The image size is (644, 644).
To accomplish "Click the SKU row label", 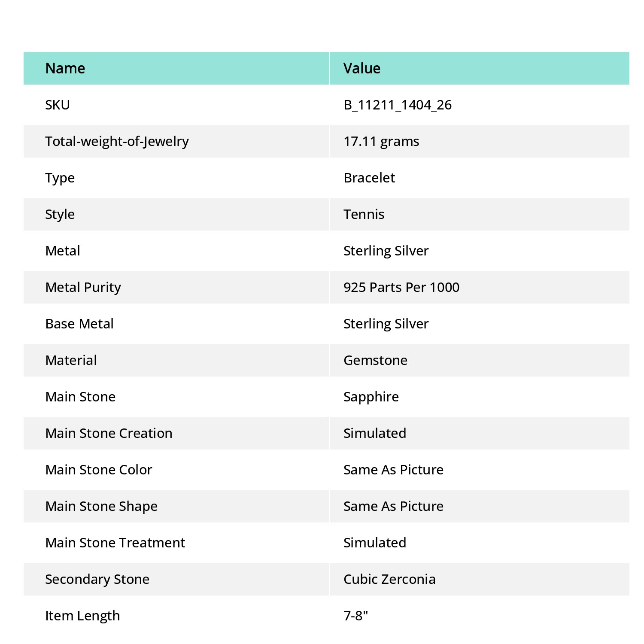I will [x=58, y=105].
